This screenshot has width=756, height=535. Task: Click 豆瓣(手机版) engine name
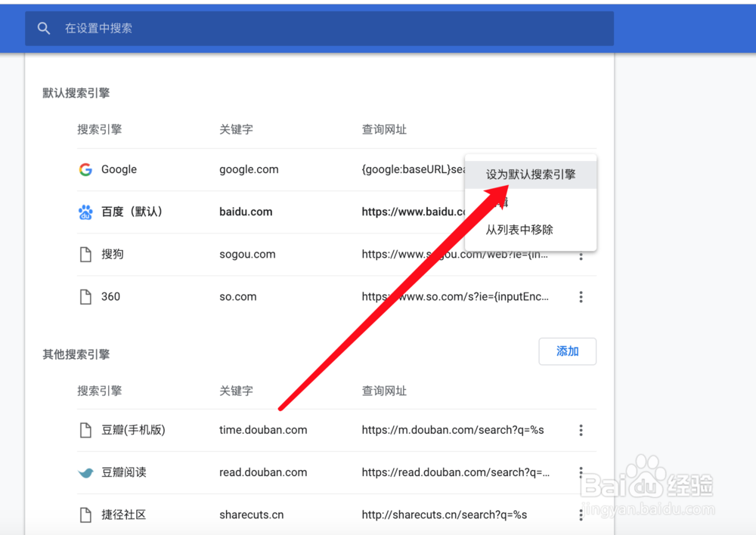pyautogui.click(x=133, y=430)
